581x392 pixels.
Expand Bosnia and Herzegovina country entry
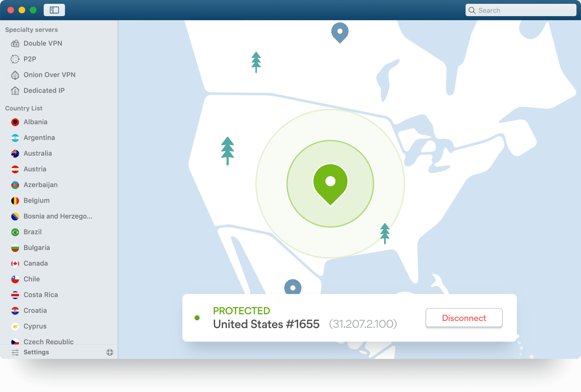point(57,216)
